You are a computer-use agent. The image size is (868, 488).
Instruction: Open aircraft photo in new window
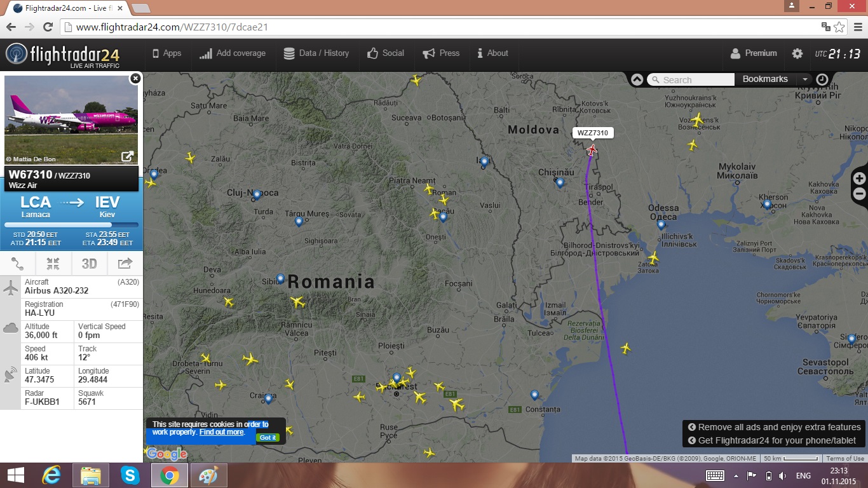click(127, 156)
